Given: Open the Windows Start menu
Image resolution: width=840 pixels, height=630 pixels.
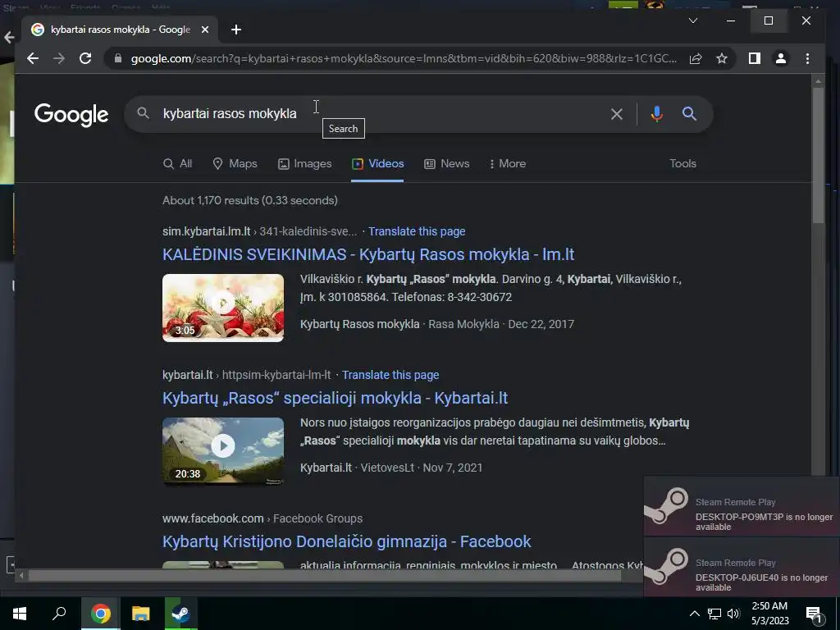Looking at the screenshot, I should coord(20,614).
